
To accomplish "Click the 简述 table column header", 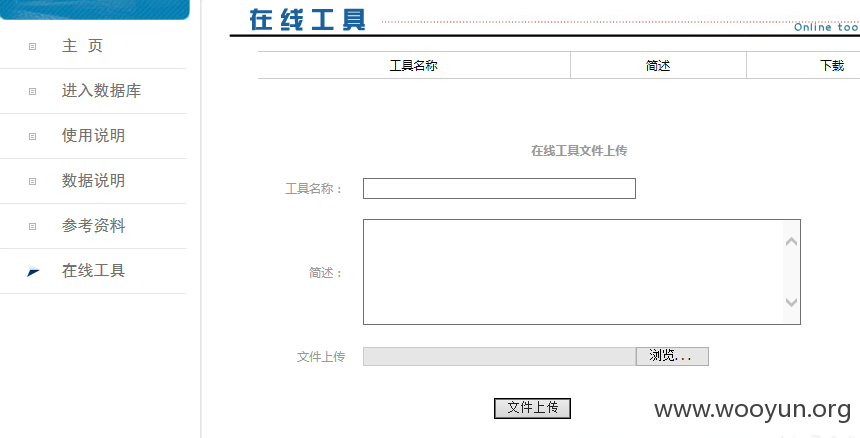I will tap(658, 66).
